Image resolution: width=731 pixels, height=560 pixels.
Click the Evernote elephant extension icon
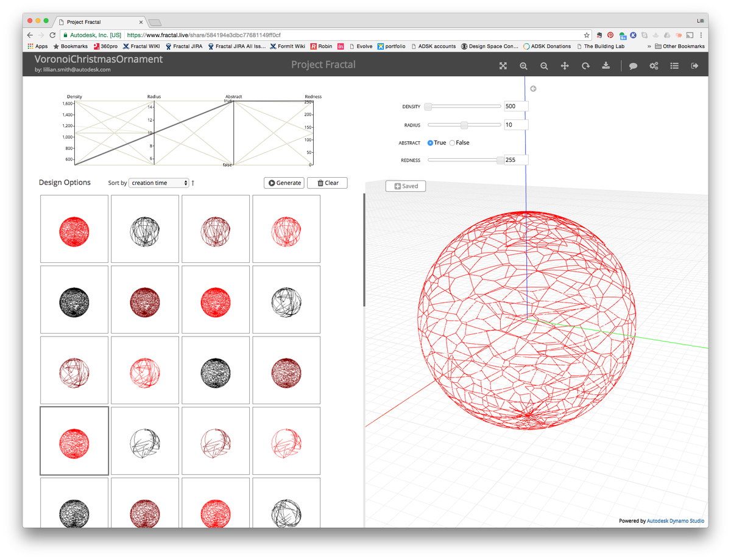599,35
